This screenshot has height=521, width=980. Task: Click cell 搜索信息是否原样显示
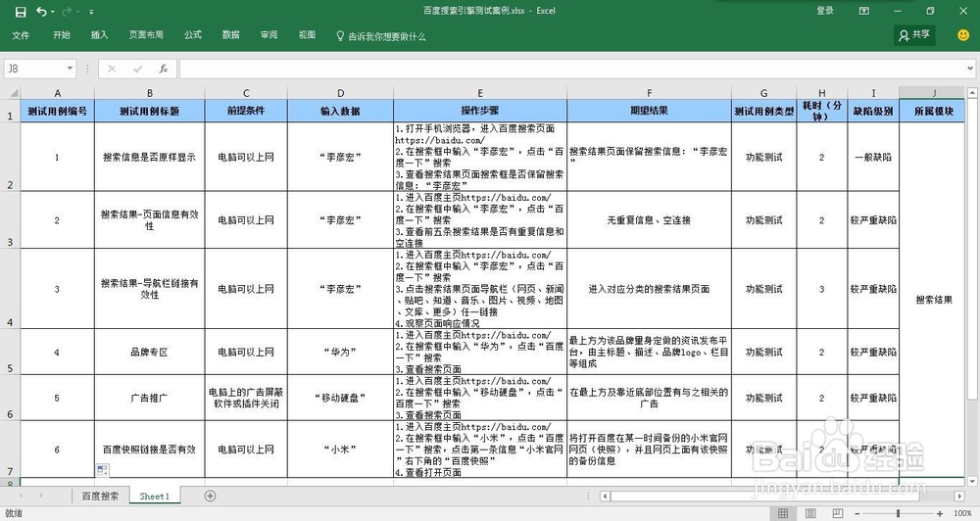(x=149, y=157)
